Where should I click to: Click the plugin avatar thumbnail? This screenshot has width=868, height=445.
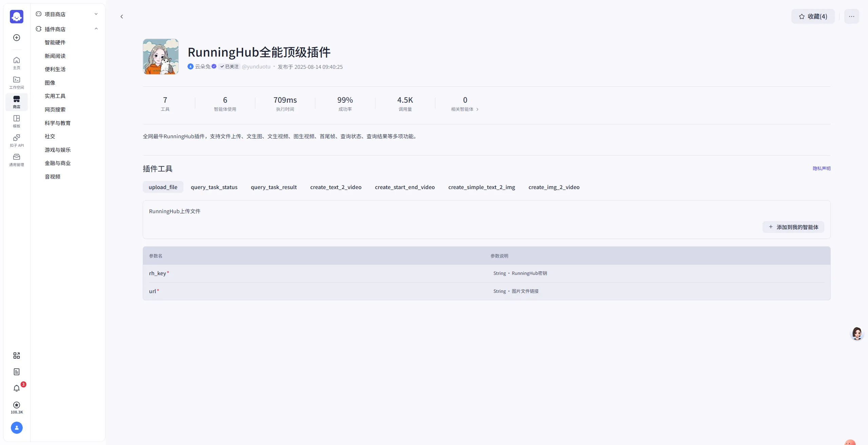pyautogui.click(x=161, y=57)
